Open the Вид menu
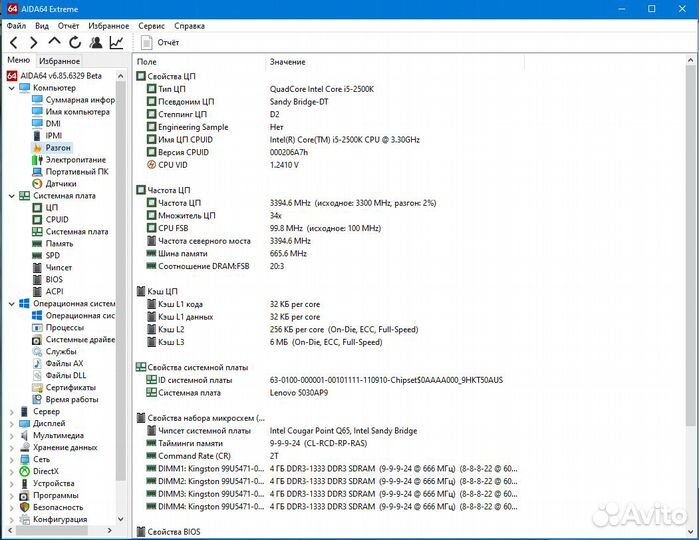This screenshot has height=540, width=699. click(x=42, y=26)
